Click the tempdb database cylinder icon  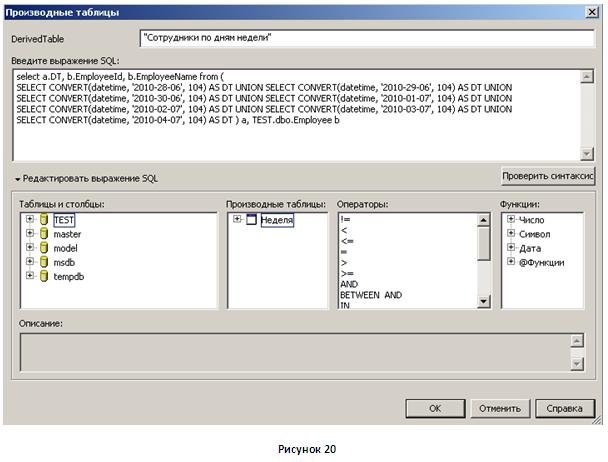tap(44, 276)
